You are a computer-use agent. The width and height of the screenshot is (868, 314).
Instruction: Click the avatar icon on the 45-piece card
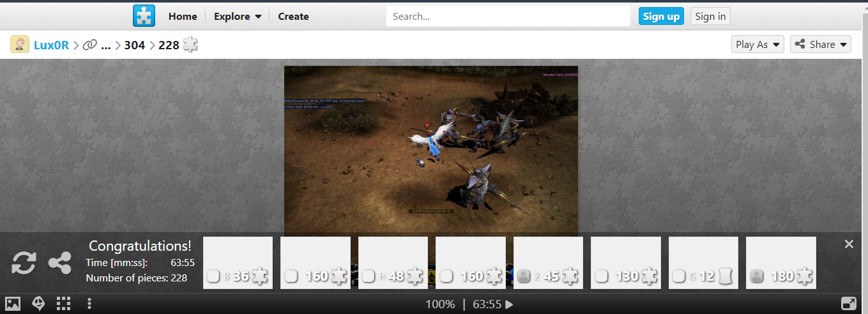tap(522, 276)
